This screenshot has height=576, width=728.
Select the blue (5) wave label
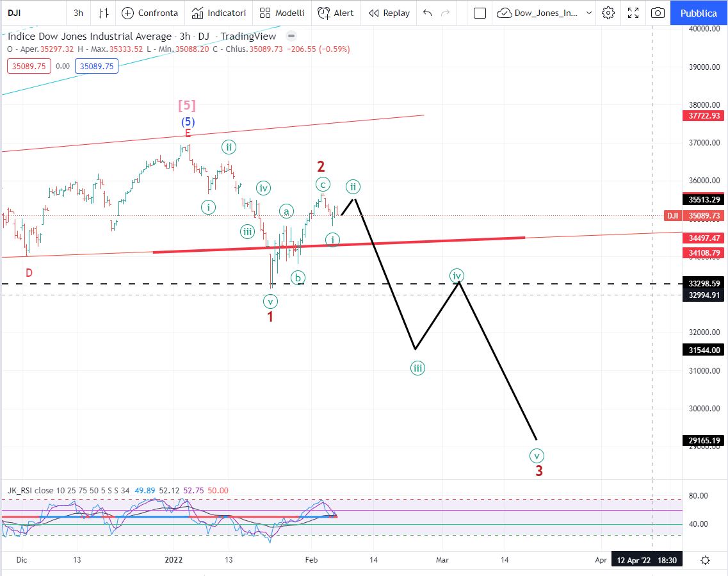[x=188, y=122]
